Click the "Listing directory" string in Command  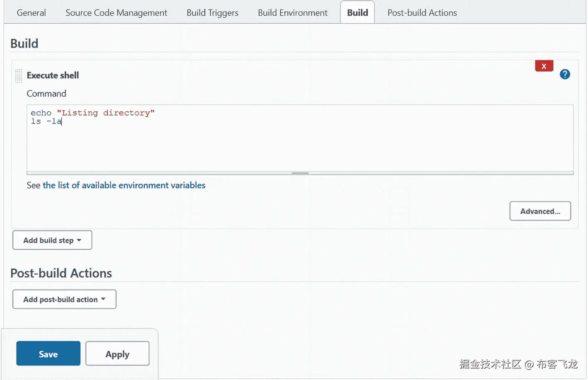pyautogui.click(x=106, y=113)
